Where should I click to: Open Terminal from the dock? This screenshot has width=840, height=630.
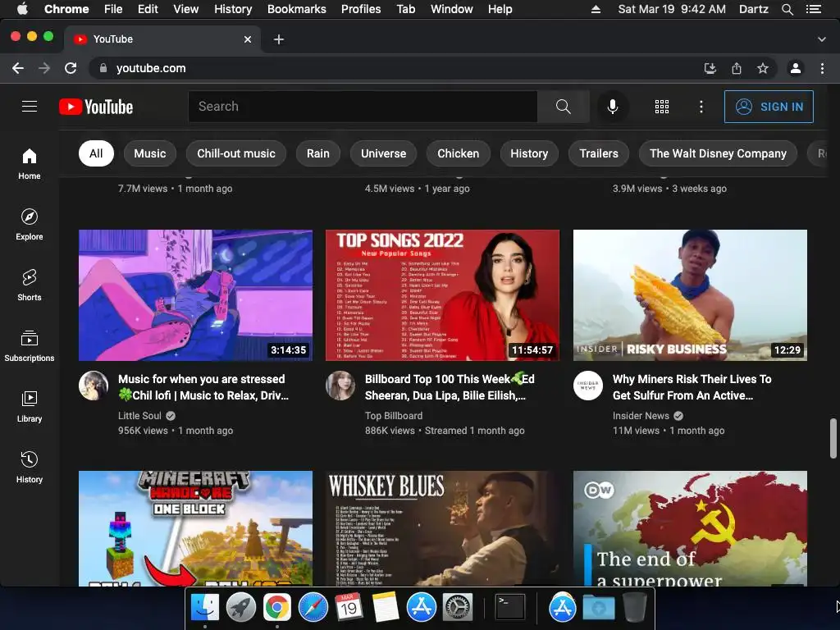point(509,608)
